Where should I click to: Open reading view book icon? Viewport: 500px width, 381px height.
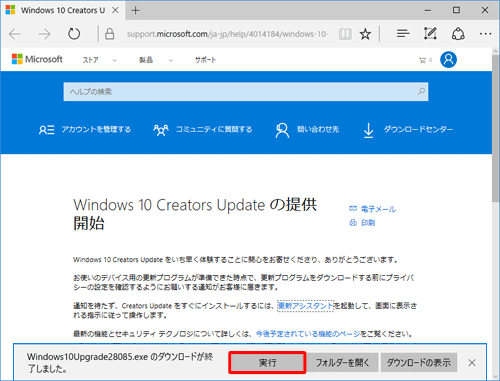tap(345, 34)
